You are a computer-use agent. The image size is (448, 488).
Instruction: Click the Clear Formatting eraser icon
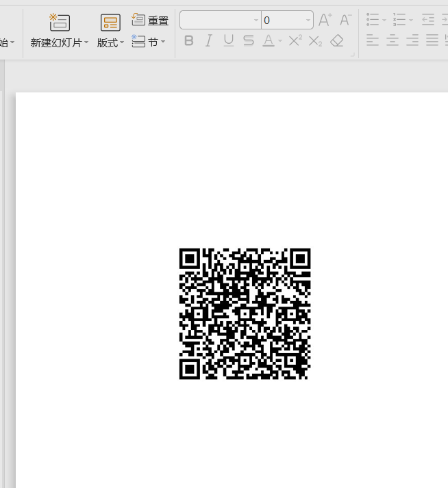pyautogui.click(x=337, y=41)
